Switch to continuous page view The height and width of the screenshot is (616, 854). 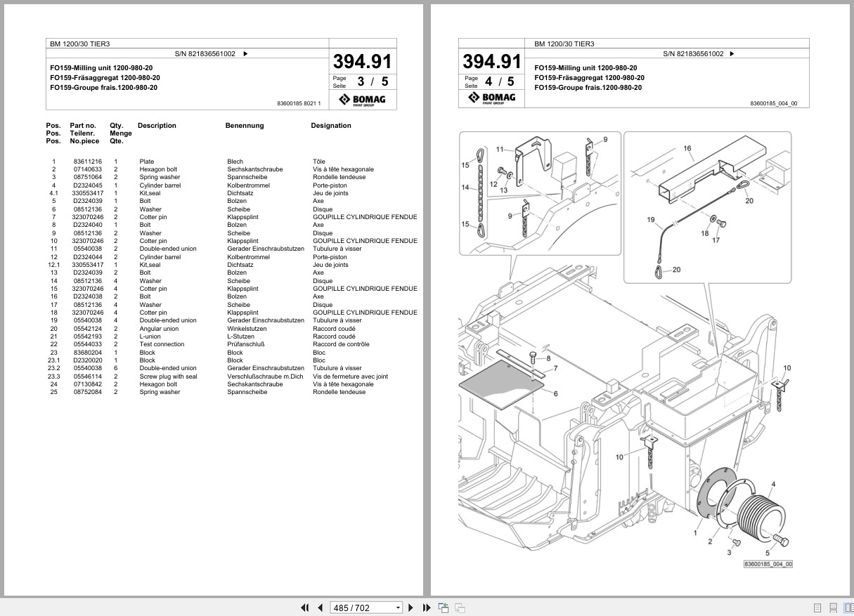pos(833,608)
